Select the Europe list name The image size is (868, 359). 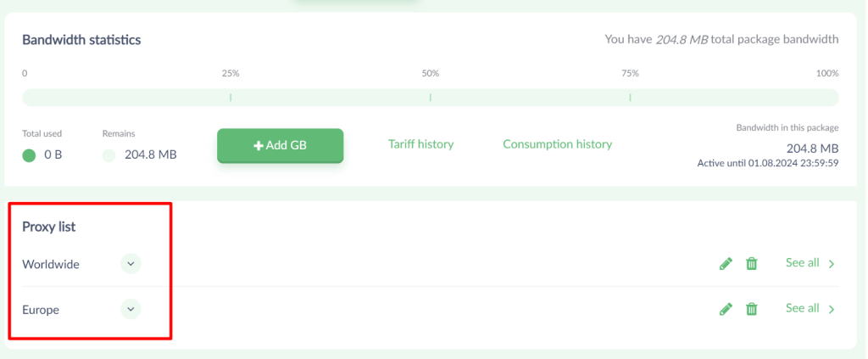pyautogui.click(x=41, y=310)
